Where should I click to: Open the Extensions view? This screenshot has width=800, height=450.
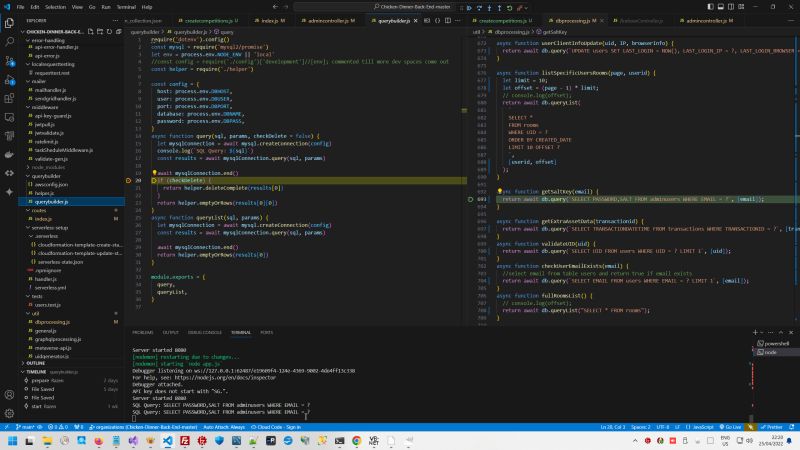(9, 98)
